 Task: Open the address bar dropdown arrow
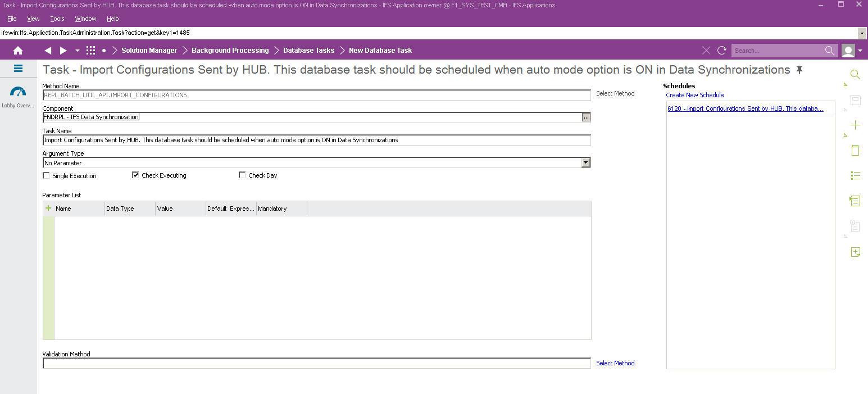[862, 33]
